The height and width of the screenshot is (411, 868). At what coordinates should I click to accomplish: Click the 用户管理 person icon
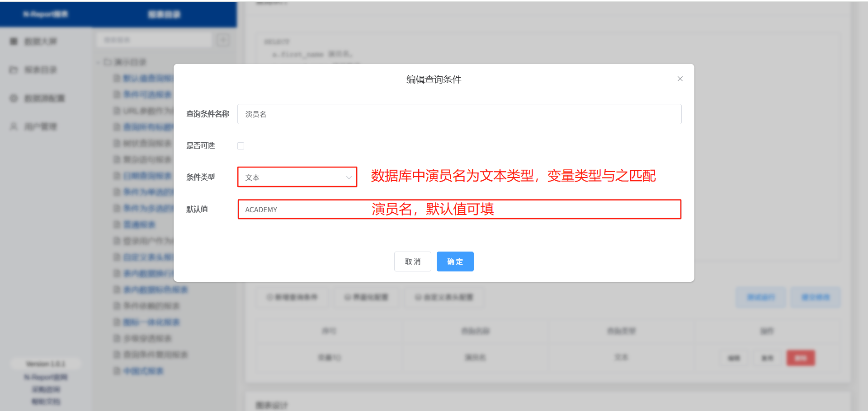[x=14, y=126]
